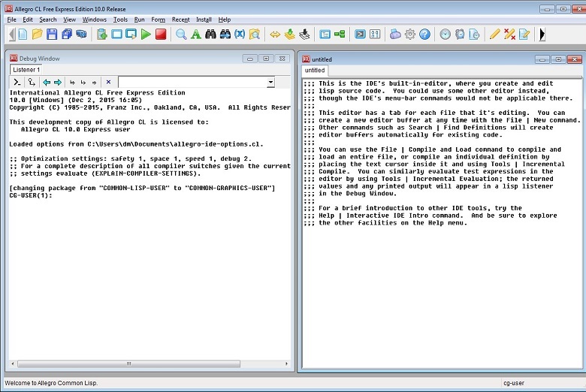Screen dimensions: 586x392
Task: Click the blue X icon in listener toolbar
Action: [x=108, y=82]
